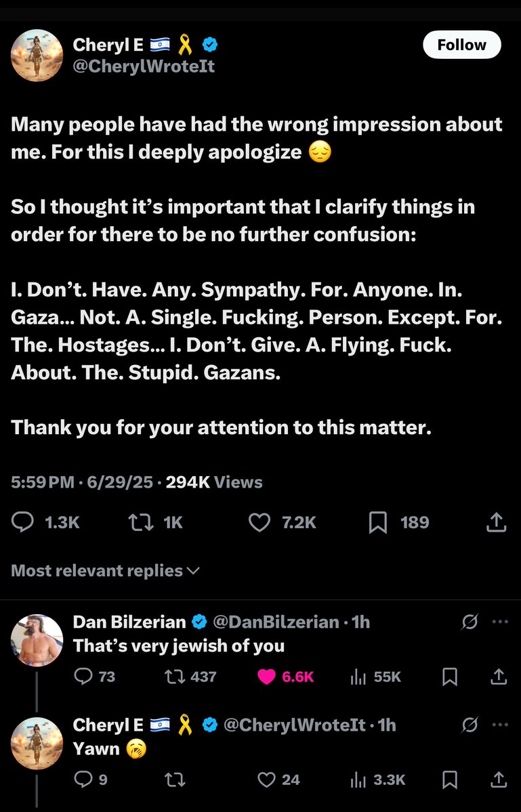The width and height of the screenshot is (521, 812).
Task: Bookmark the main post with 189 saves
Action: [378, 522]
